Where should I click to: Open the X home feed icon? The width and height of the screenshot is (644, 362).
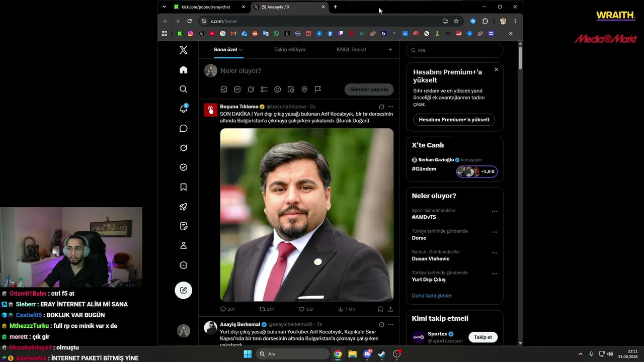click(183, 70)
